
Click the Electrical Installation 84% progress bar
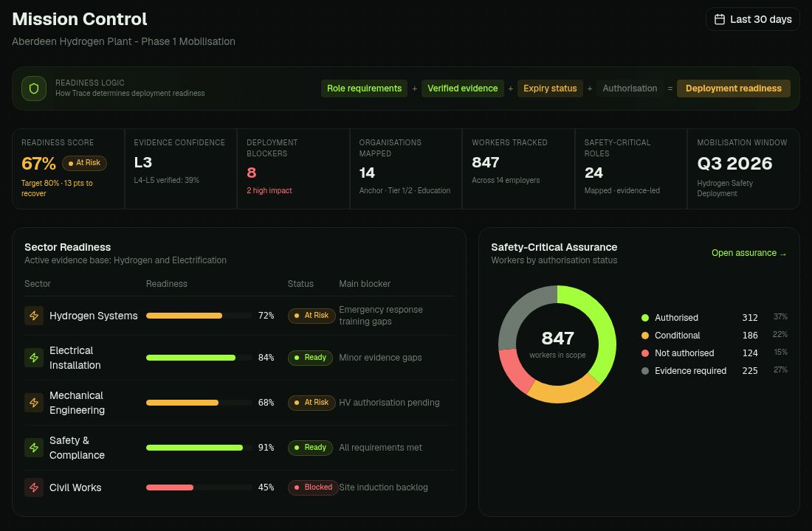point(199,358)
